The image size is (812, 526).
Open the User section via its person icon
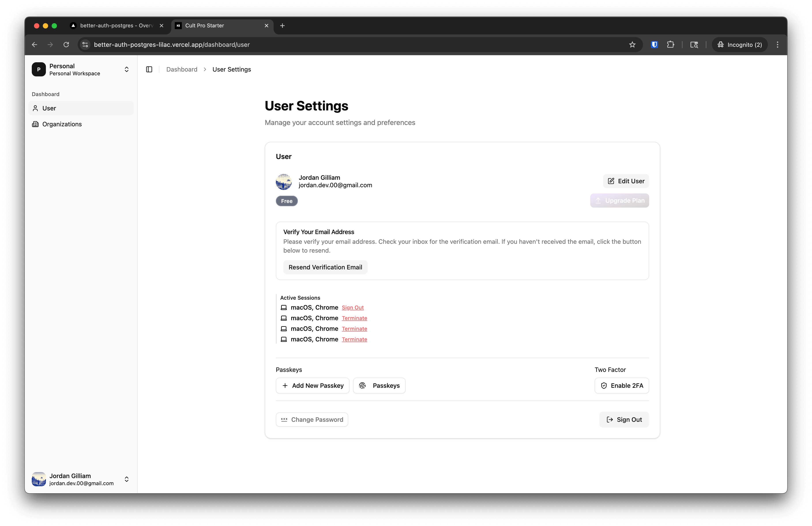click(36, 108)
